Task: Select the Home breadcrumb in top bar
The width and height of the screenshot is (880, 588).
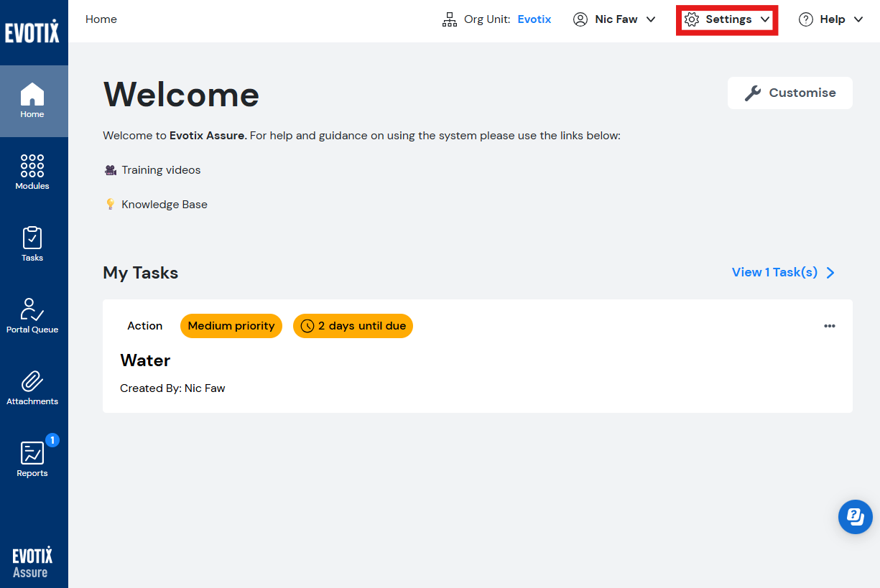Action: point(101,19)
